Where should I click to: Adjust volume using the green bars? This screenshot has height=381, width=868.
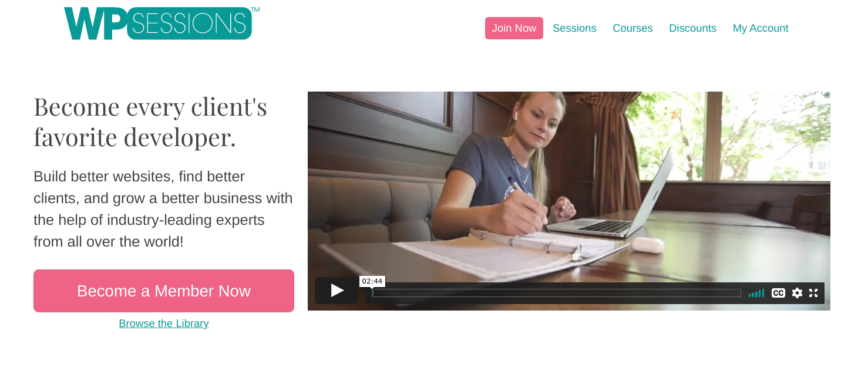click(x=756, y=293)
